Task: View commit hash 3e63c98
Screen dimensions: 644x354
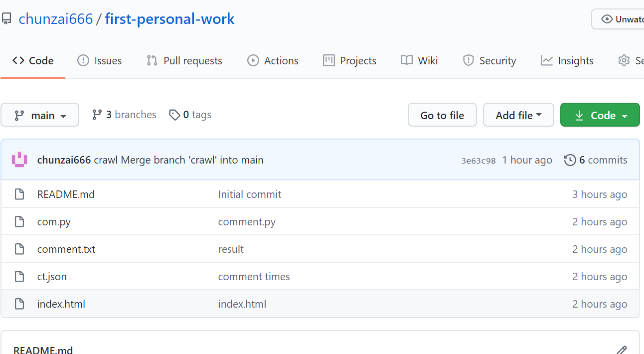Action: click(x=479, y=161)
